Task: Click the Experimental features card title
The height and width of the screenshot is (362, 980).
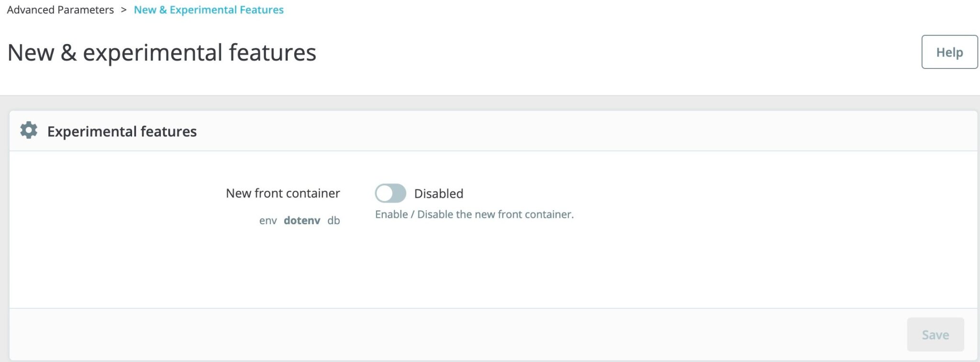Action: (x=122, y=131)
